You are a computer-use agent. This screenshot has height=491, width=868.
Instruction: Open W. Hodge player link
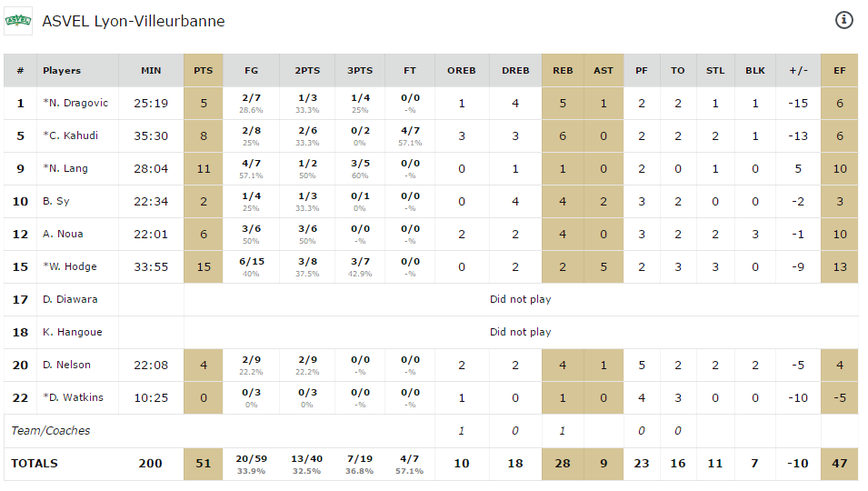click(x=70, y=267)
